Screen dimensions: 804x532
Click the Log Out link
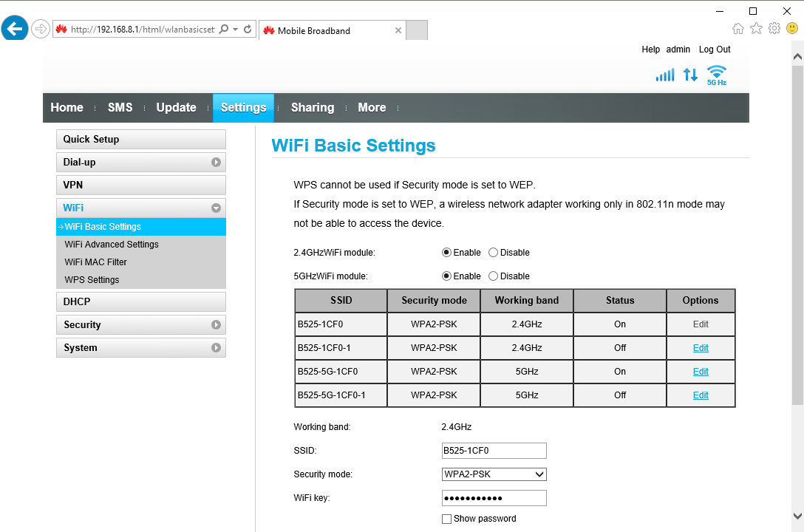click(714, 50)
